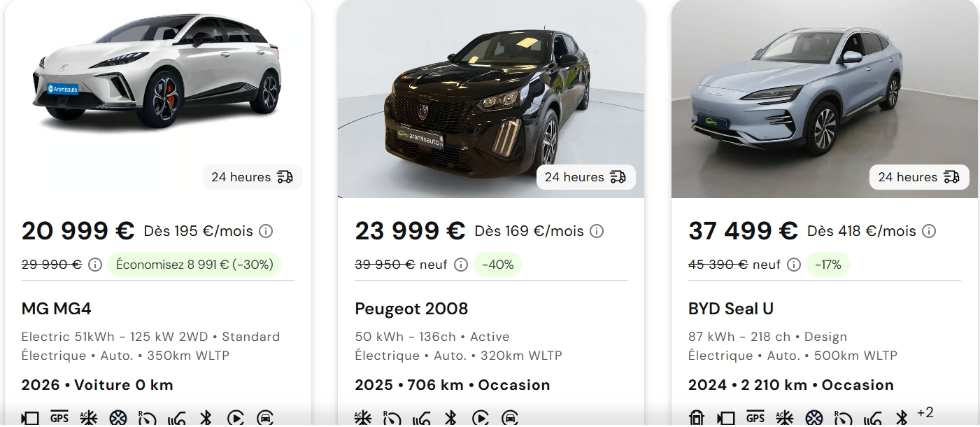Click the alloy wheel icon on the MG4 card

tap(118, 418)
